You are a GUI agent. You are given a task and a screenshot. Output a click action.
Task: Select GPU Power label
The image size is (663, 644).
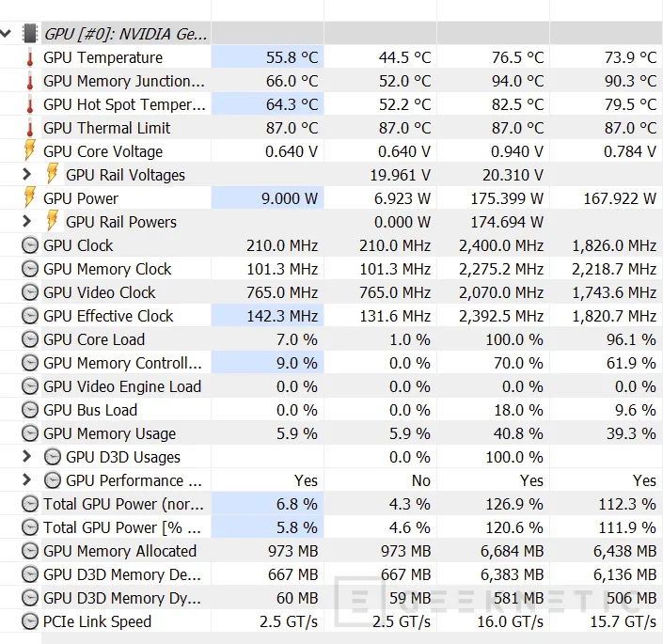coord(81,198)
